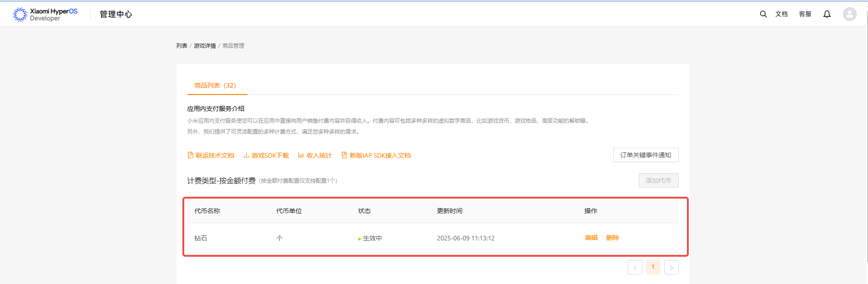Click 编辑 for the 钻石 token
The image size is (868, 284).
pos(591,238)
